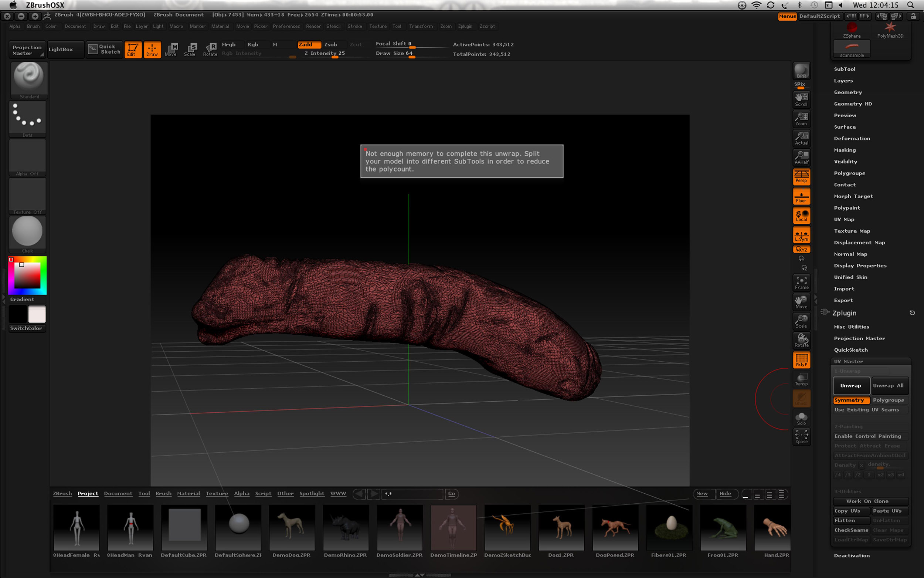Switch to the Spotlight tab in LightBox

[x=312, y=494]
